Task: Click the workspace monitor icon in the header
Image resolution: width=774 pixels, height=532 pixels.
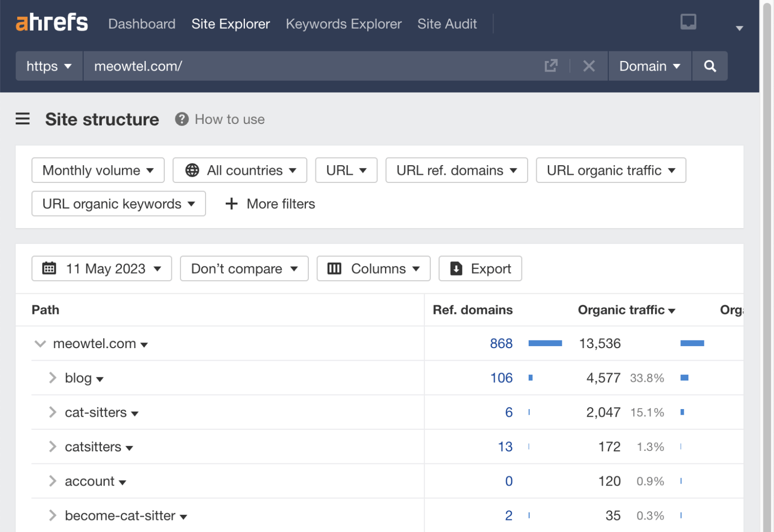Action: pos(688,22)
